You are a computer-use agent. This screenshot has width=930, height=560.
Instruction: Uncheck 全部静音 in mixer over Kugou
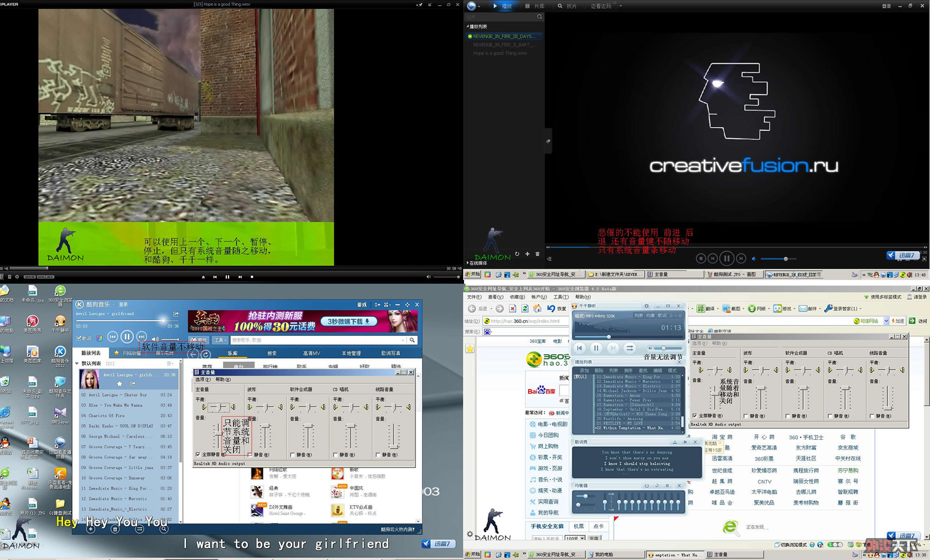198,454
